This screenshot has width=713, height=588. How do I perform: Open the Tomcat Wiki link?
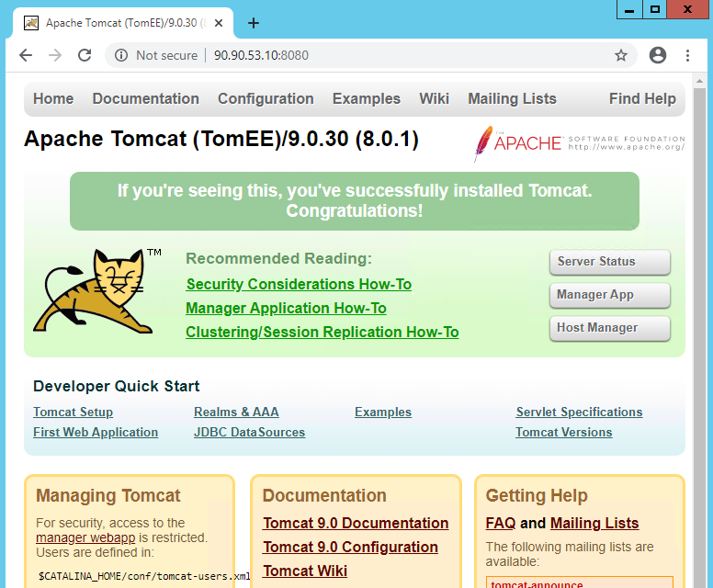(x=305, y=571)
